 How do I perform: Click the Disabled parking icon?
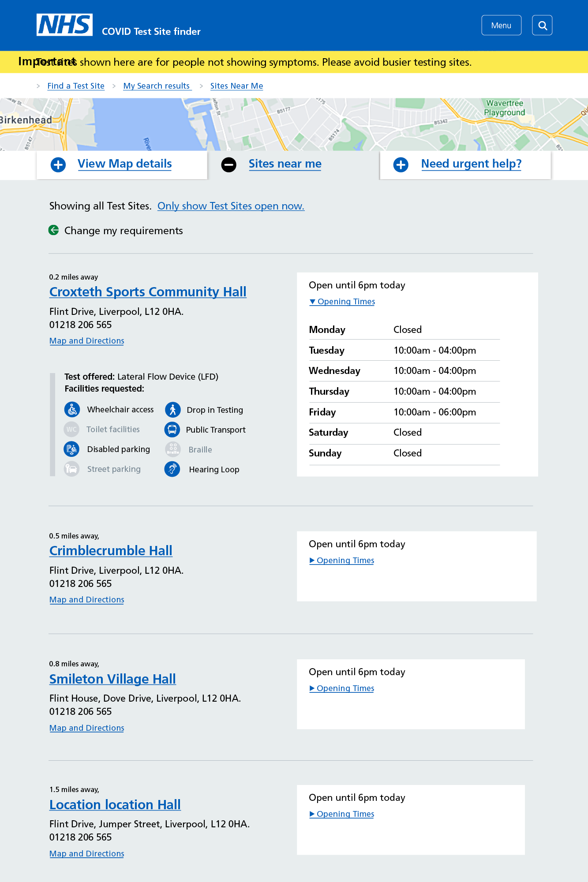[x=71, y=449]
